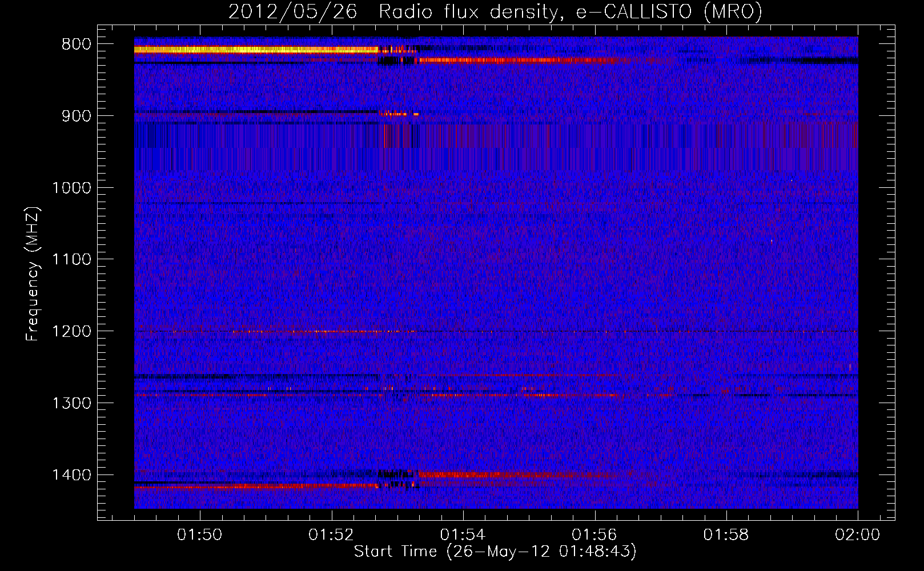Screen dimensions: 924x571
Task: Click the 1000 frequency tick label
Action: tap(71, 188)
